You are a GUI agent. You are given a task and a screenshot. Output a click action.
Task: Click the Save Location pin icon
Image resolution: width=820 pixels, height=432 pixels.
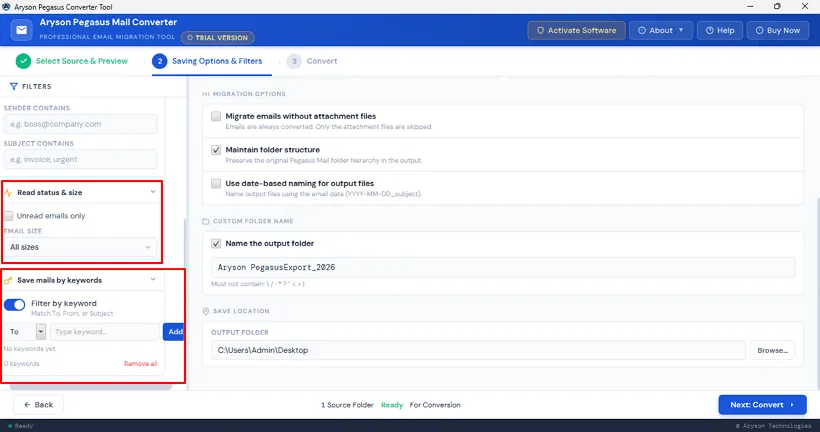(206, 311)
